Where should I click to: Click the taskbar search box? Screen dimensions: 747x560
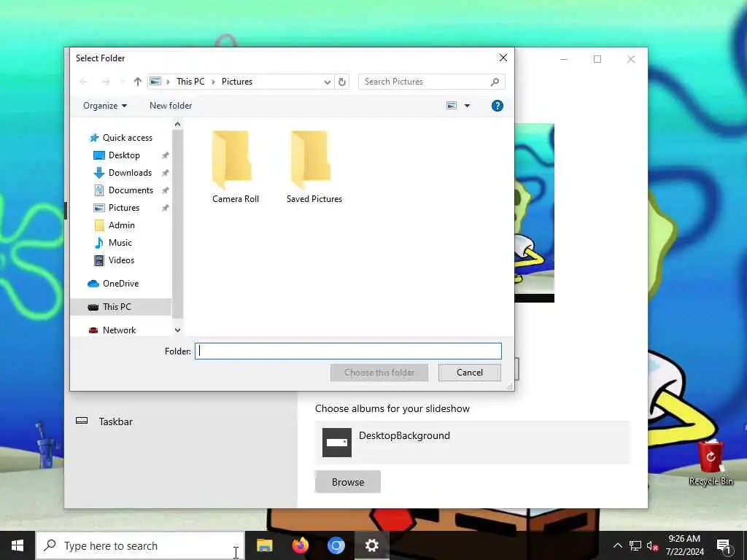(x=141, y=545)
